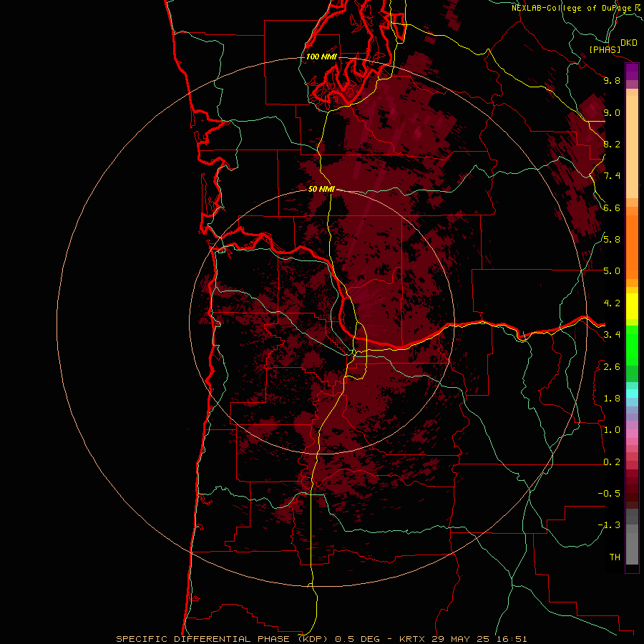
Task: Click the 9.0 scale value
Action: tap(612, 112)
